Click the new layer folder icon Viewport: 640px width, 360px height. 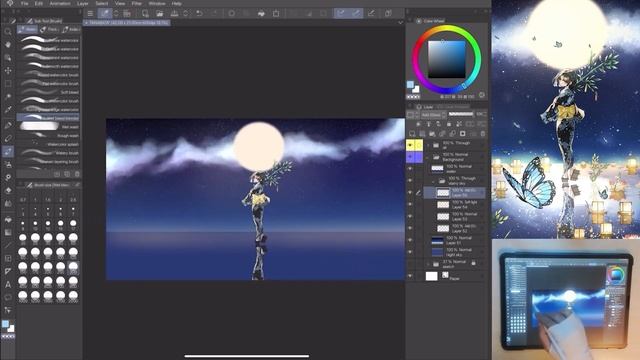(x=432, y=133)
